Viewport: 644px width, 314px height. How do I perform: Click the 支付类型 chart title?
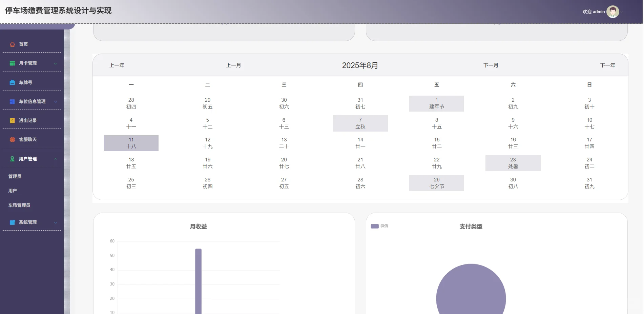[471, 227]
